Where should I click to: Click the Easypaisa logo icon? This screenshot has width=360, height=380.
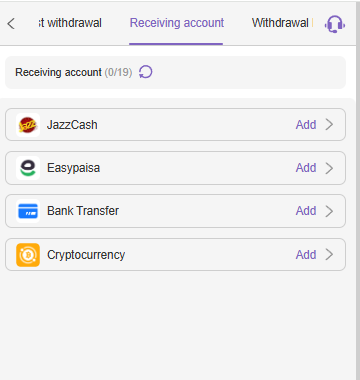pos(28,168)
